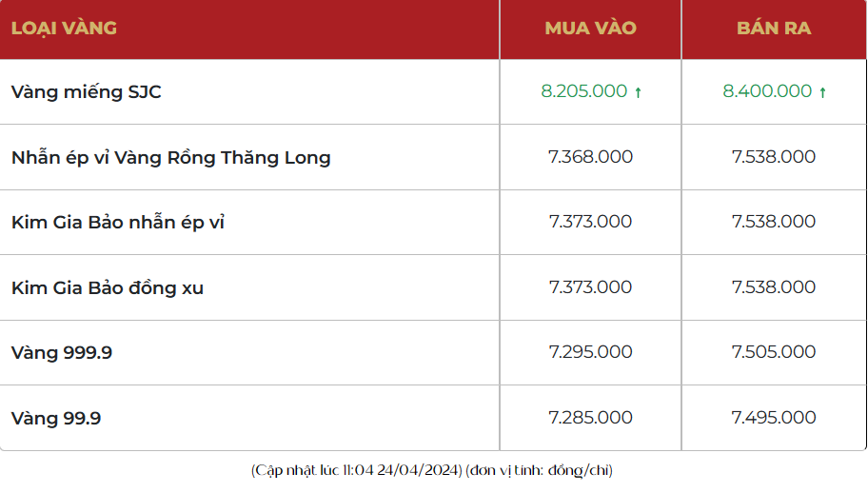Click the Vàng 999.9 row label

(x=62, y=352)
